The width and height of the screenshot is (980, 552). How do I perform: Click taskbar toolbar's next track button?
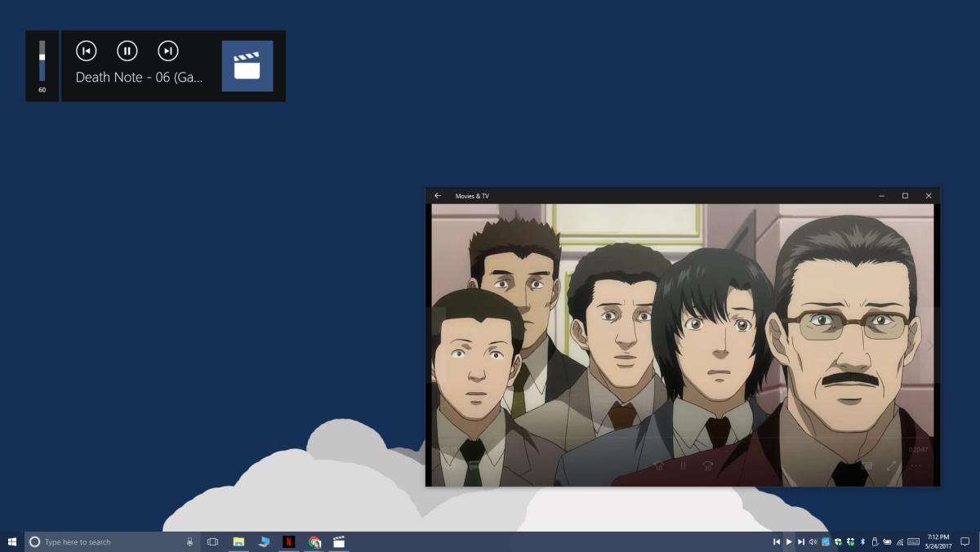pyautogui.click(x=801, y=541)
